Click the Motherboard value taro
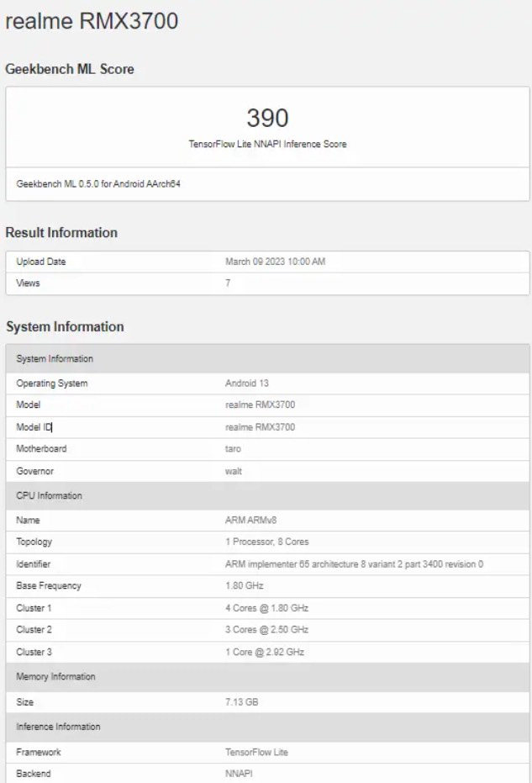Viewport: 532px width, 783px height. point(234,449)
